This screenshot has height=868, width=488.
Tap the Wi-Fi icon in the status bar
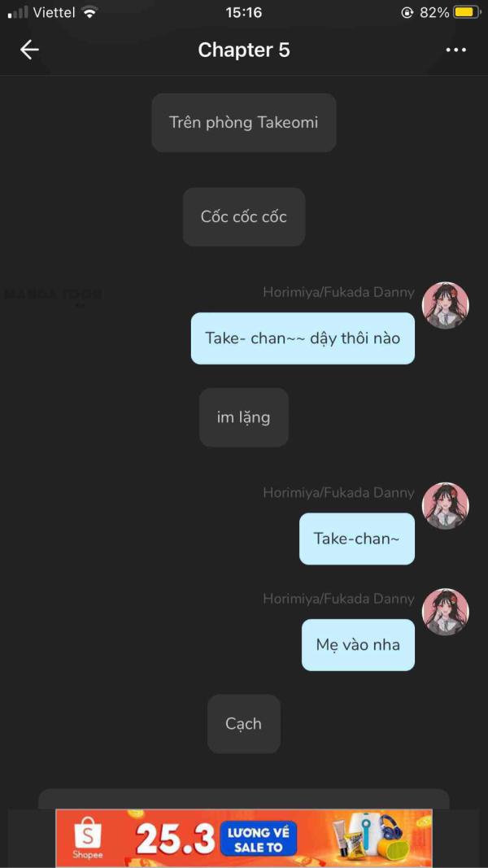click(89, 11)
